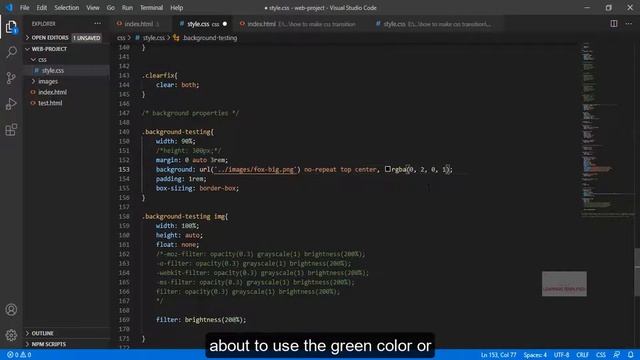The image size is (640, 360).
Task: Open the Accounts icon in activity bar
Action: pos(11,310)
